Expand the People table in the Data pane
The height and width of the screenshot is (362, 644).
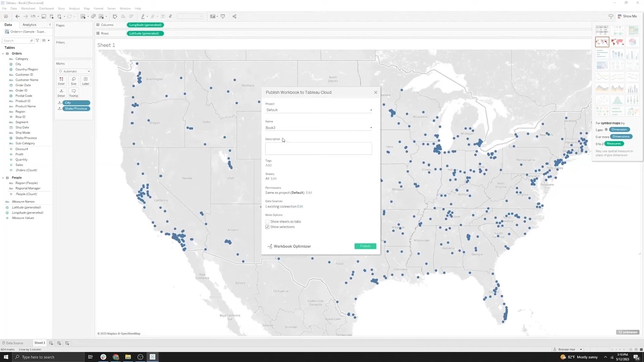(3, 178)
